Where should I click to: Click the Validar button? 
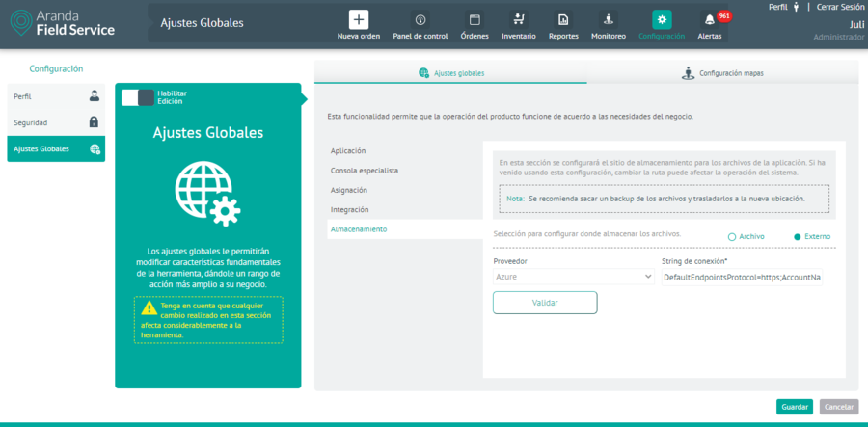[545, 303]
